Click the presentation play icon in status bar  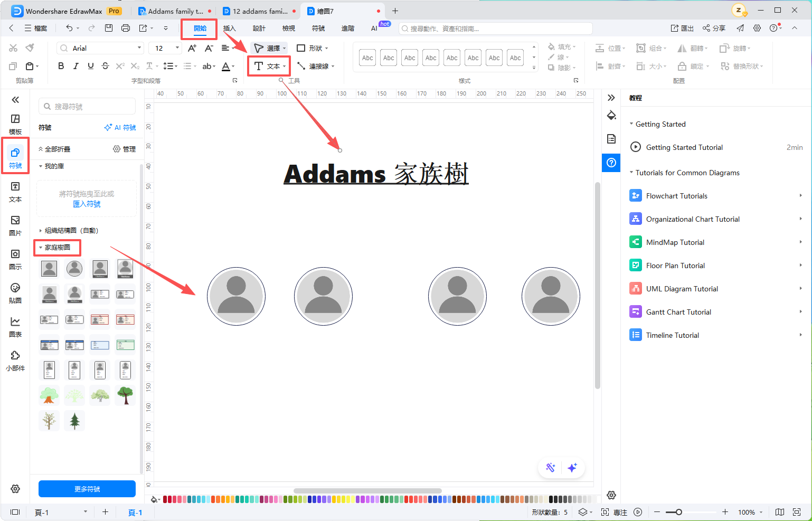coord(638,512)
